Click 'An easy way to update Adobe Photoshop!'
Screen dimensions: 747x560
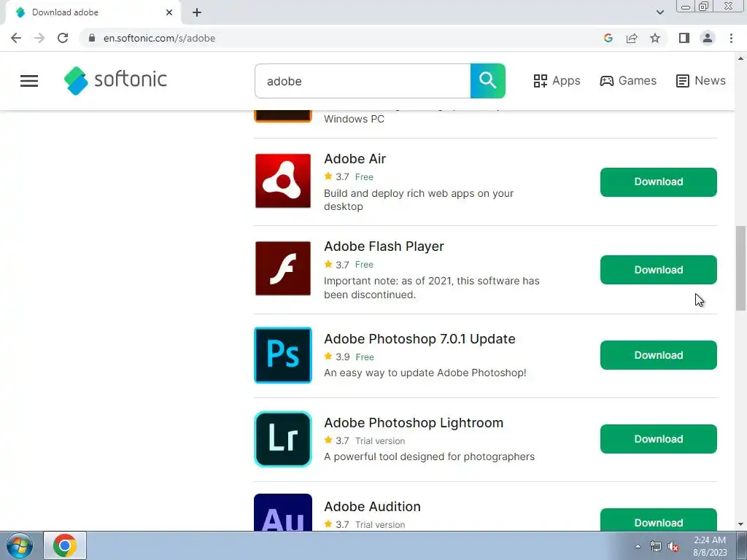coord(425,373)
